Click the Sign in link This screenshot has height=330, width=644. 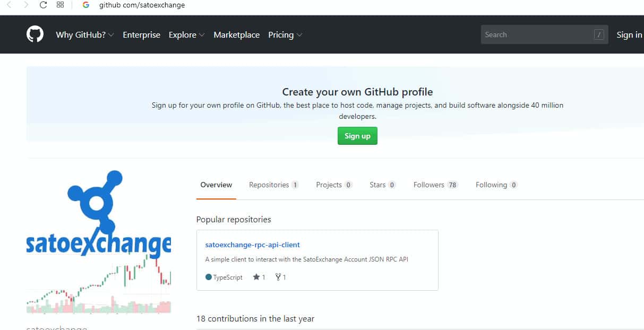[x=629, y=35]
